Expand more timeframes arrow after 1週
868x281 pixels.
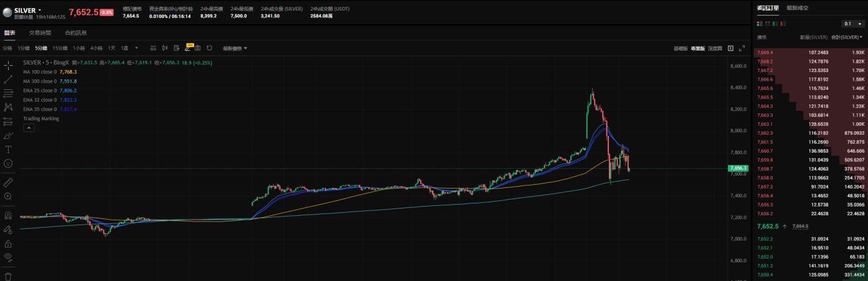coord(136,48)
